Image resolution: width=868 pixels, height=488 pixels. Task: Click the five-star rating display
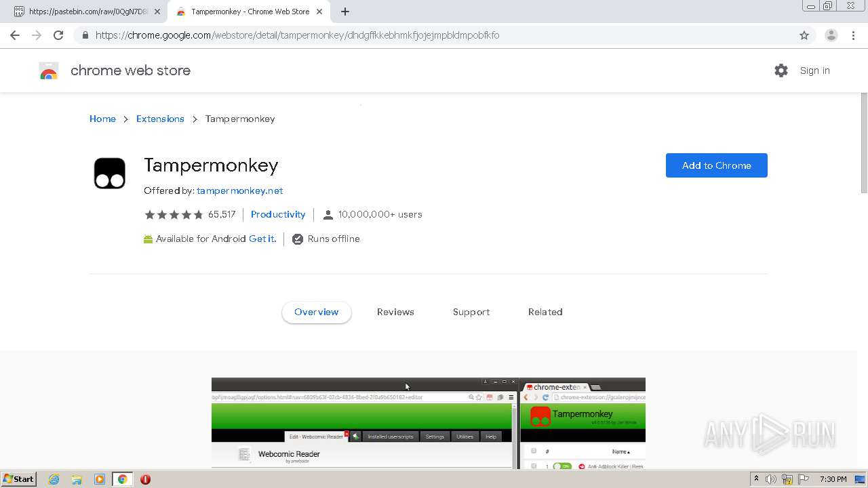(174, 215)
